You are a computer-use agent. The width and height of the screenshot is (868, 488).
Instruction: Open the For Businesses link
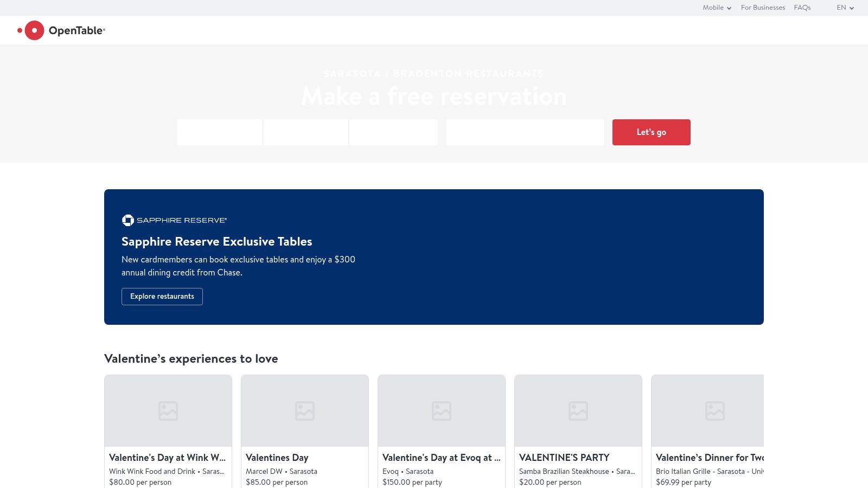click(763, 8)
